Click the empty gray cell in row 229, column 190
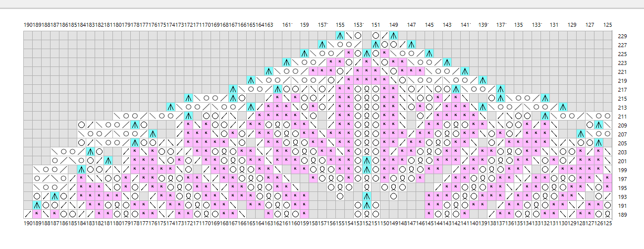The width and height of the screenshot is (644, 249). pos(28,36)
